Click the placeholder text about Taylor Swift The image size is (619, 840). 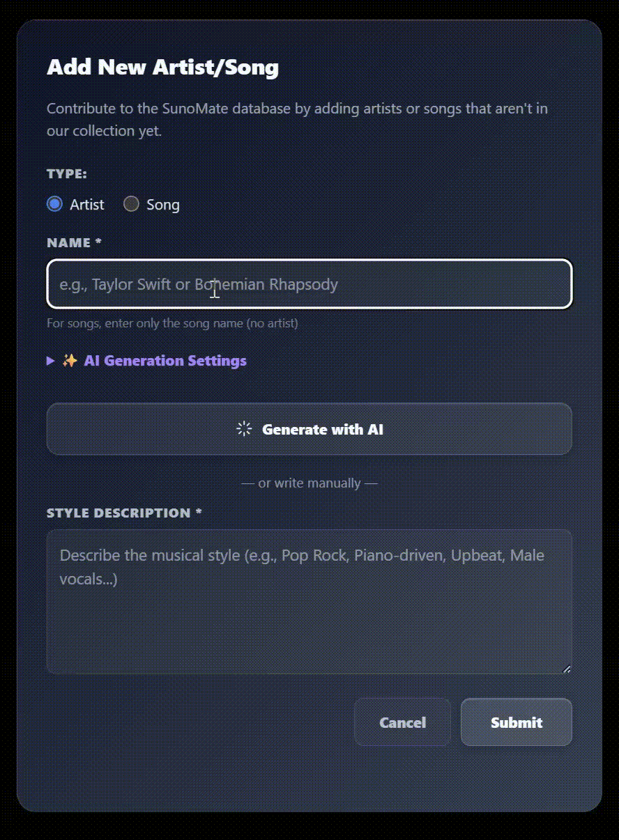coord(197,284)
